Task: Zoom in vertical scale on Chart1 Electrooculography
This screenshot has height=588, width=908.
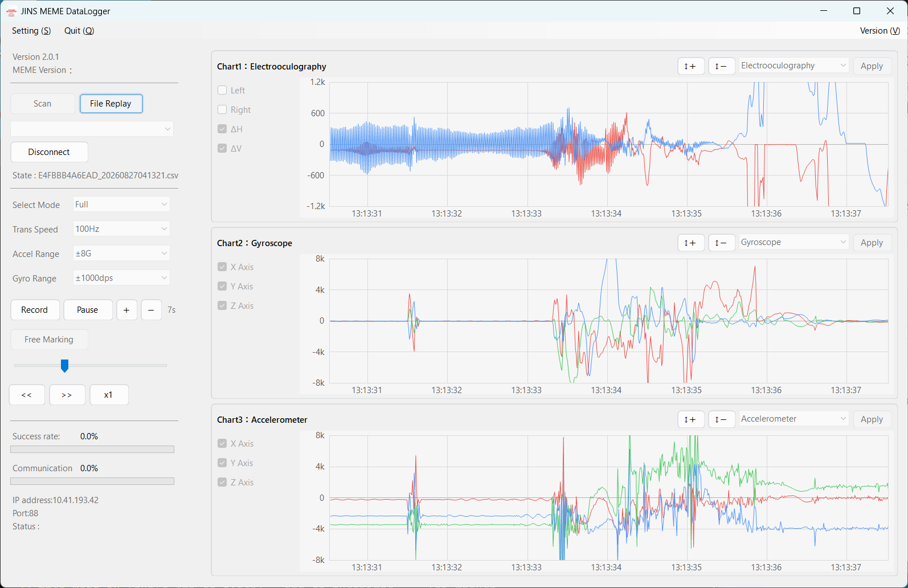Action: tap(690, 66)
